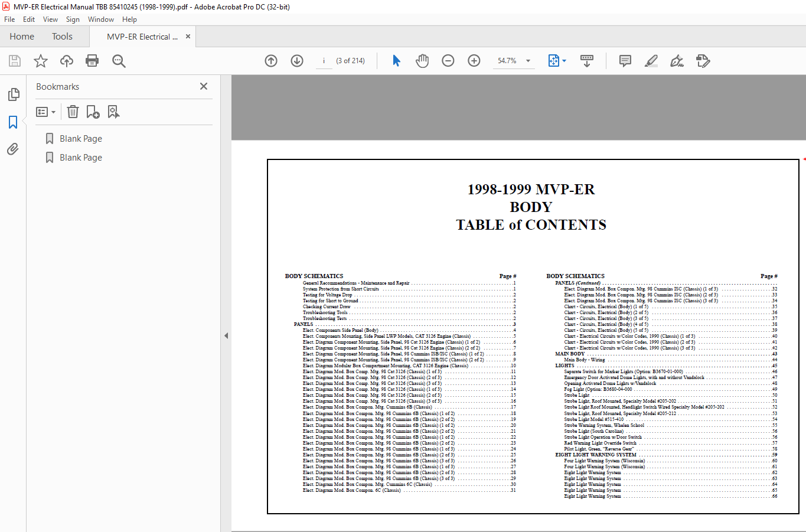The width and height of the screenshot is (806, 532).
Task: Open the Sign document pen tool
Action: 677,61
